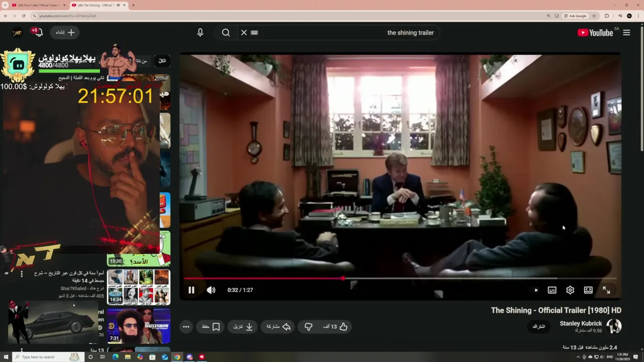Select the 'الكل' filter chip
Viewport: 644px width, 362px height.
tap(162, 61)
